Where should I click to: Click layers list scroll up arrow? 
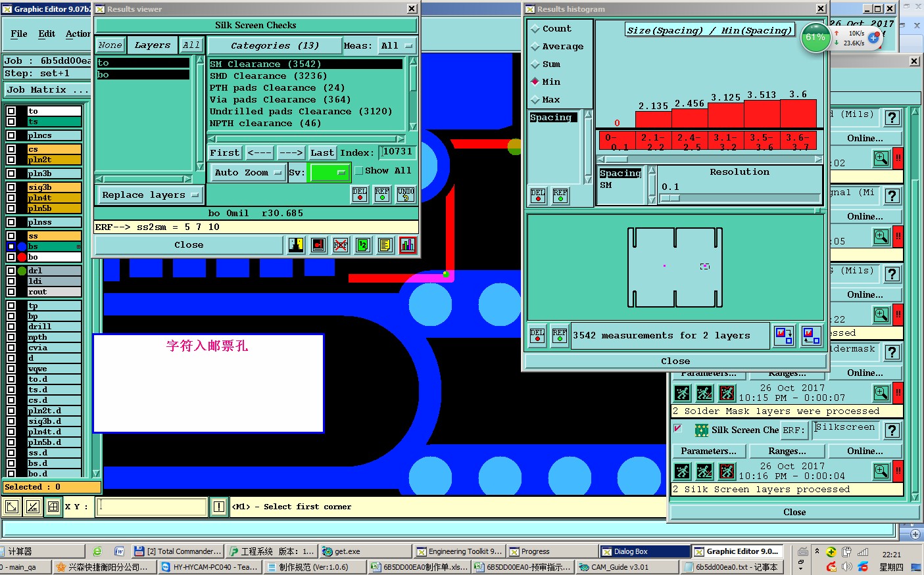[200, 60]
